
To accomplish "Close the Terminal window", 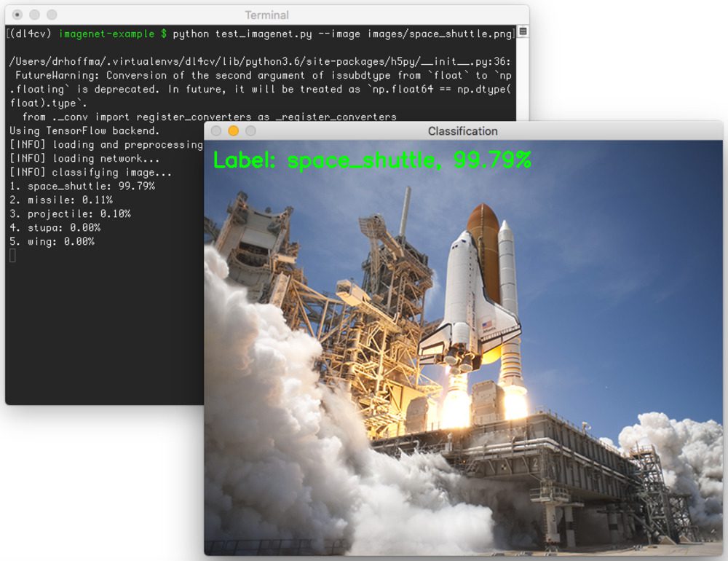I will pos(17,15).
